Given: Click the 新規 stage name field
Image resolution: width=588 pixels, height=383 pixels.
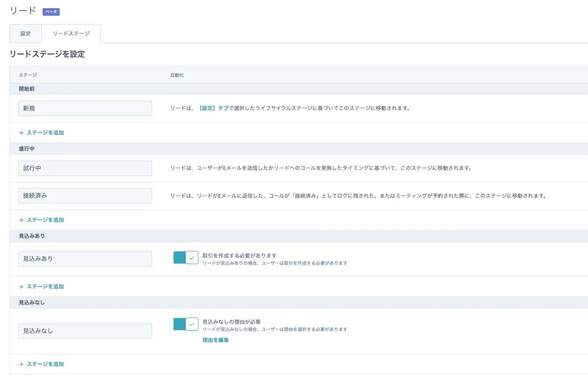Looking at the screenshot, I should click(x=85, y=108).
